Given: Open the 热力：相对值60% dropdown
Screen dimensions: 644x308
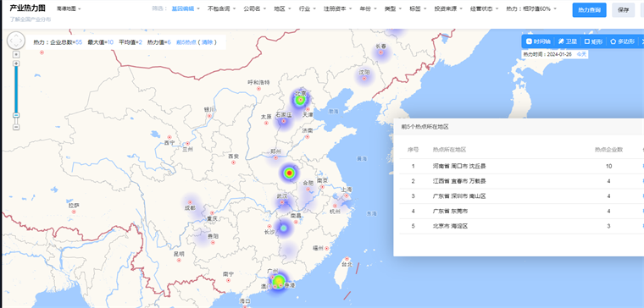Looking at the screenshot, I should pos(531,8).
